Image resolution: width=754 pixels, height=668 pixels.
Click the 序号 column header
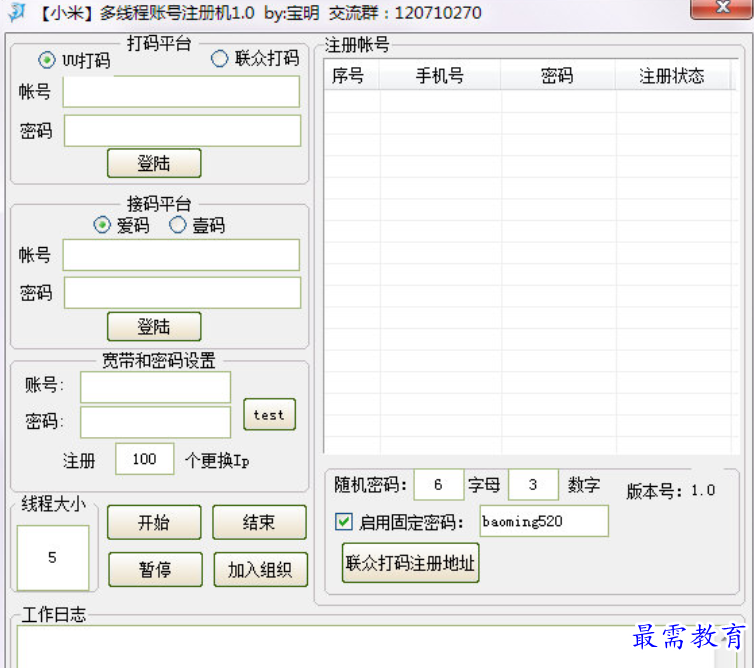[352, 76]
